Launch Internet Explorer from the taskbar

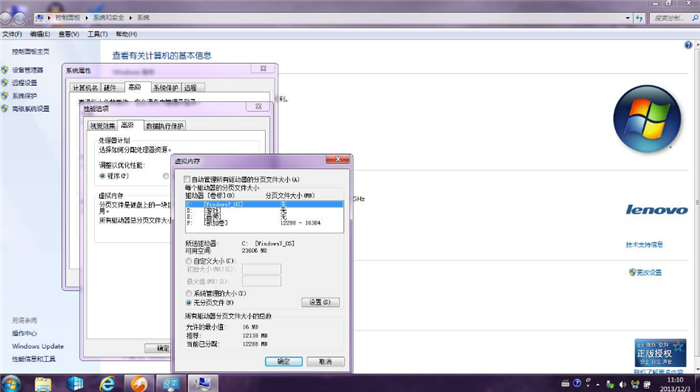coord(107,384)
